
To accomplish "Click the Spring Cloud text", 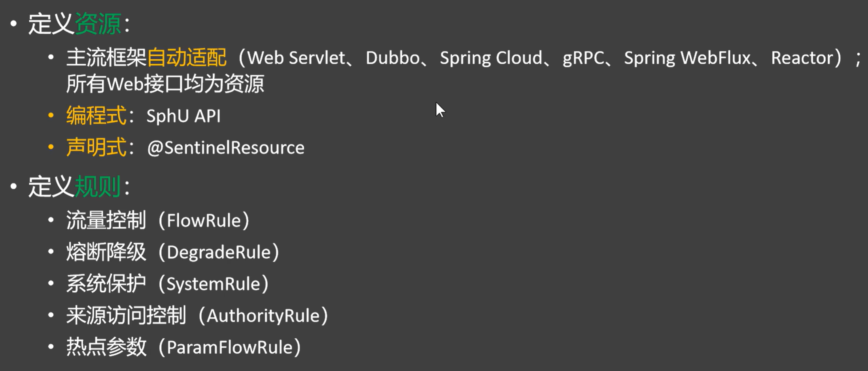I will click(x=491, y=59).
